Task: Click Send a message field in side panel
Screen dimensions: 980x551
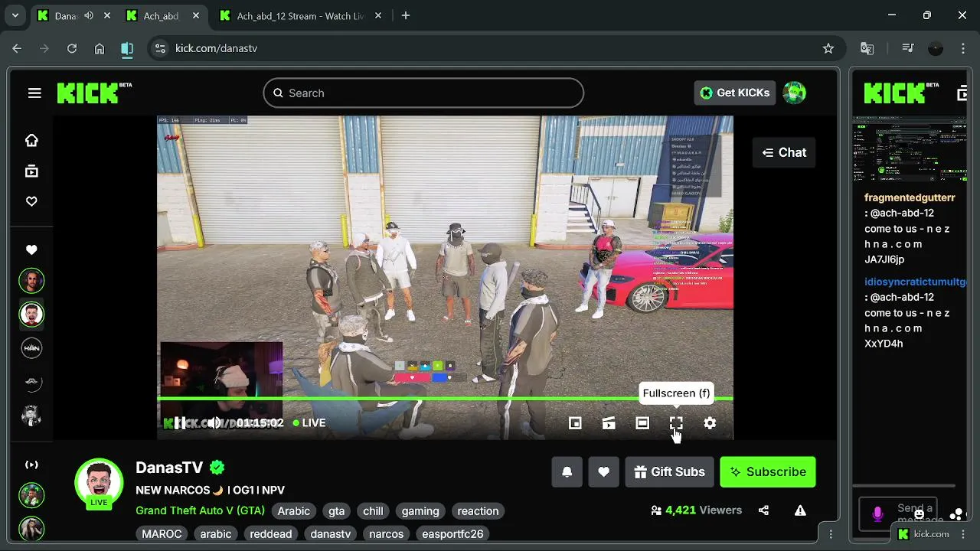Action: point(916,513)
